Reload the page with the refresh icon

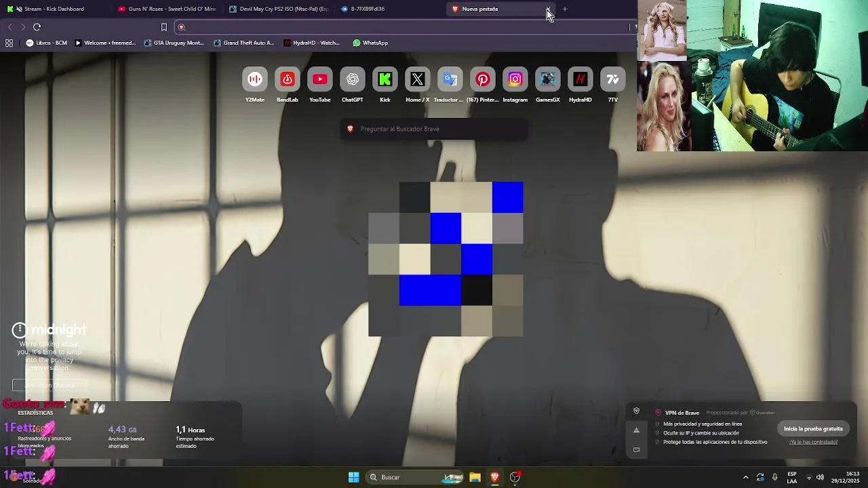pyautogui.click(x=37, y=27)
